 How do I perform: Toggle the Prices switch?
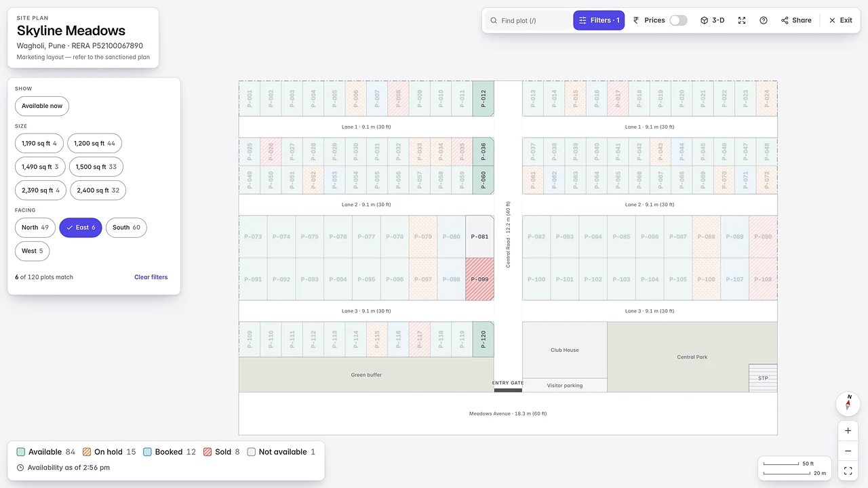coord(678,20)
